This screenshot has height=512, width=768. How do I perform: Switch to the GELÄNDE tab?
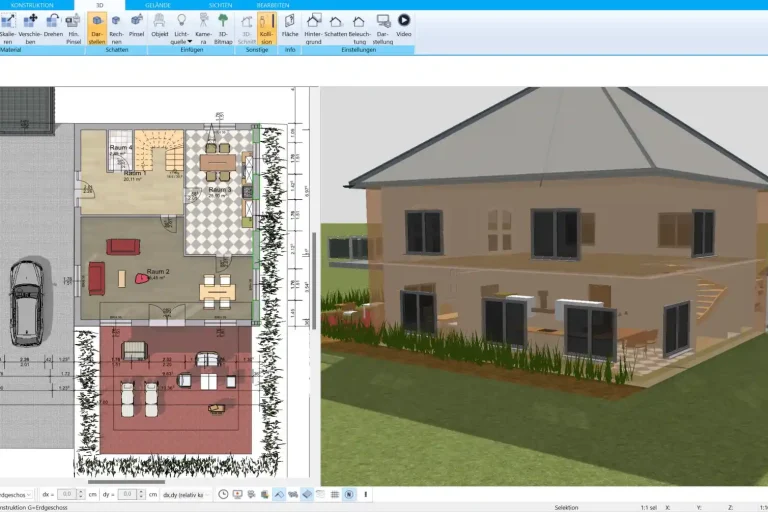158,5
